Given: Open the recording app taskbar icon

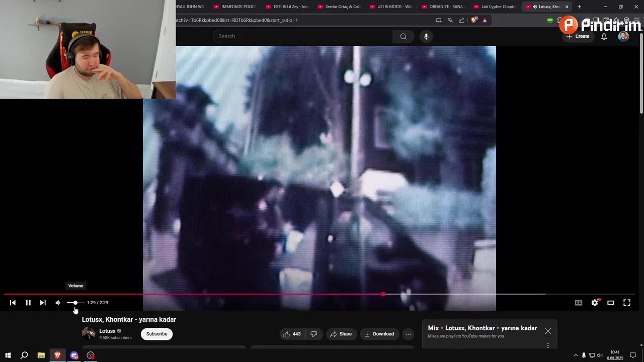Looking at the screenshot, I should (x=91, y=355).
